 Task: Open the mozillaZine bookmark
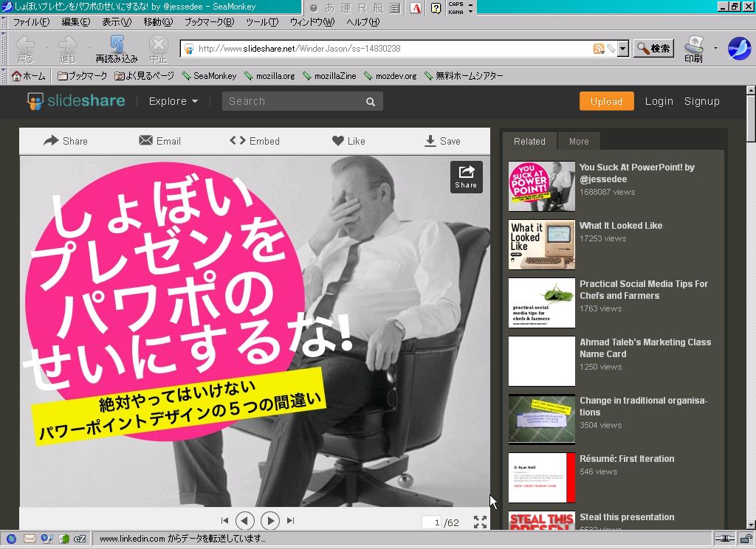[329, 76]
